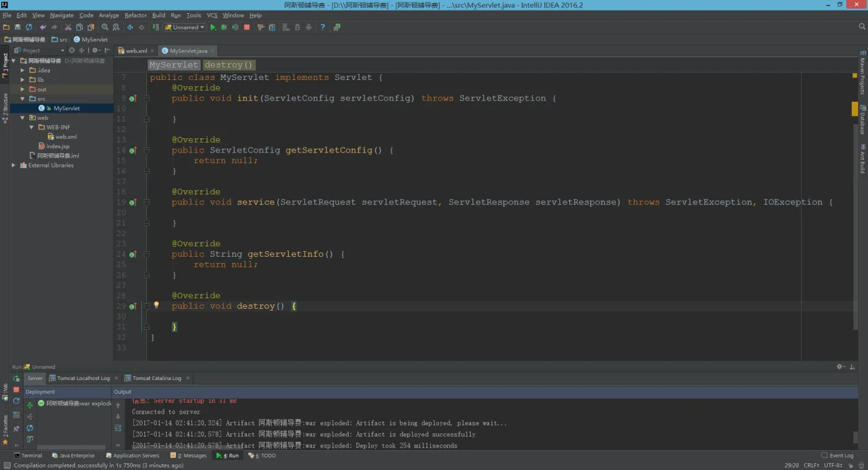Hide the Project panel with hide icon
This screenshot has width=868, height=470.
click(107, 51)
